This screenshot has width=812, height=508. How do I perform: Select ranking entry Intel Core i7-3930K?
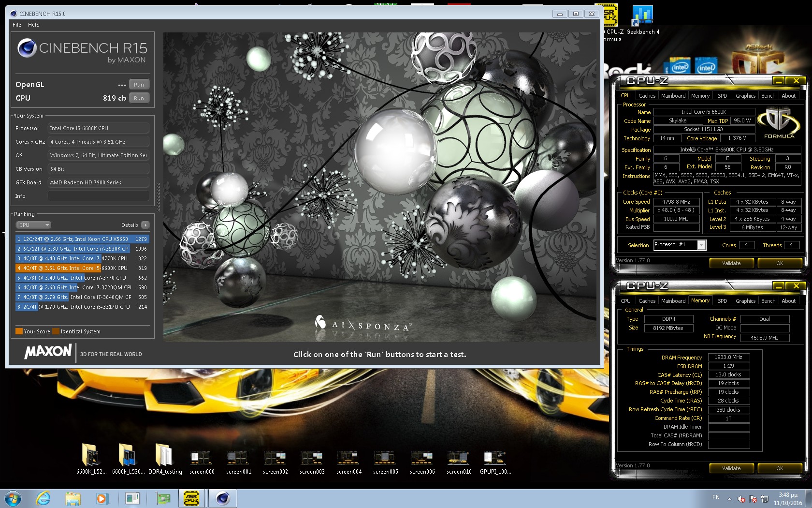[x=82, y=249]
